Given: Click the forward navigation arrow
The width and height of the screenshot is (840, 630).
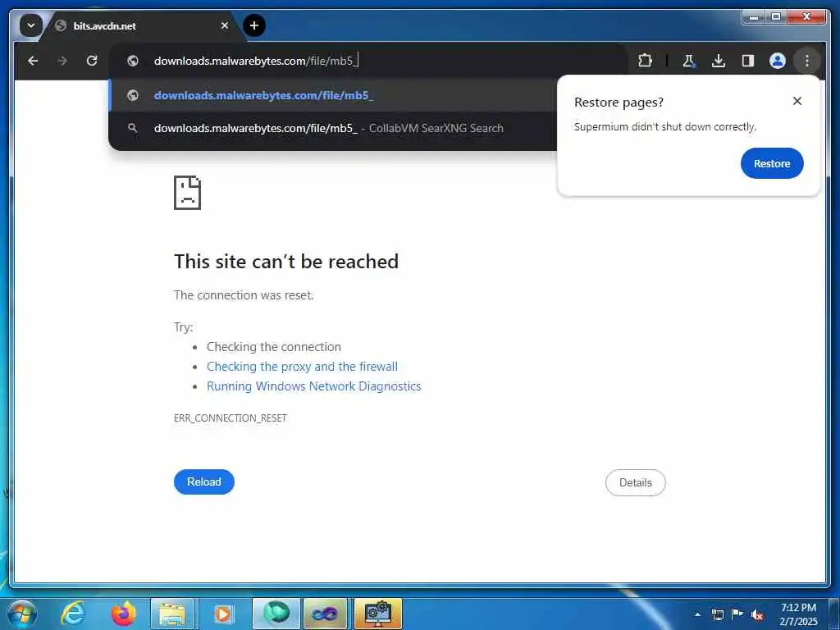Looking at the screenshot, I should click(62, 61).
